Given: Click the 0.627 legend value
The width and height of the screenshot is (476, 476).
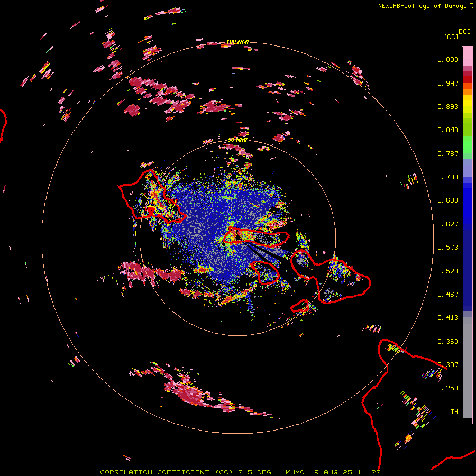Looking at the screenshot, I should (448, 224).
